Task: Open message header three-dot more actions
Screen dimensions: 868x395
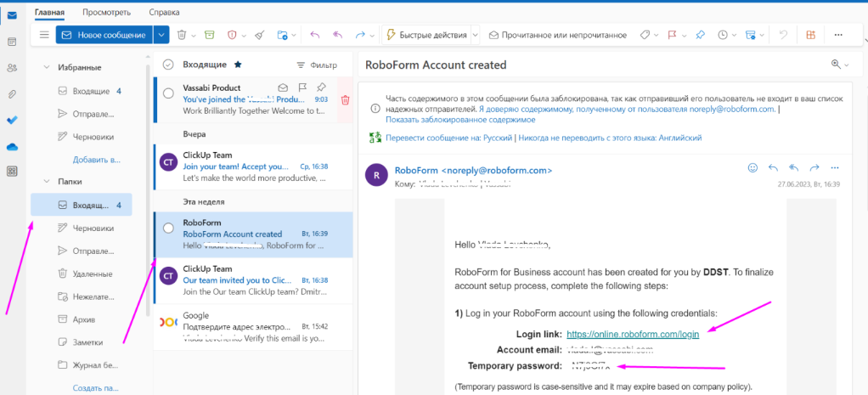Action: pyautogui.click(x=835, y=167)
